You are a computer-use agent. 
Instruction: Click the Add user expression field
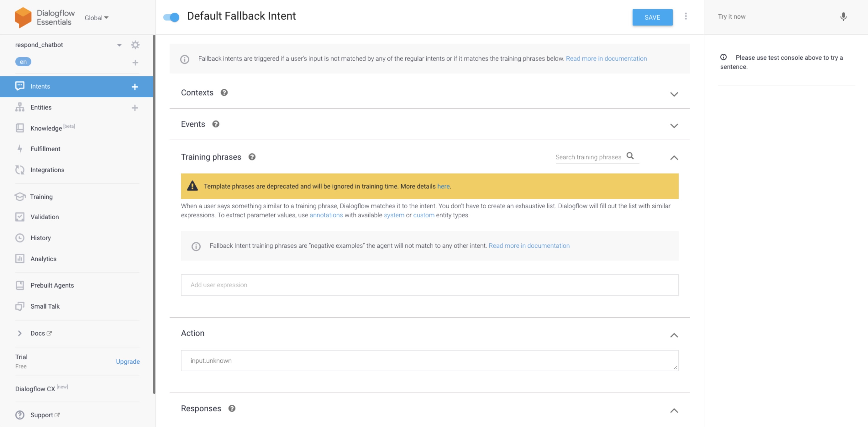click(429, 285)
